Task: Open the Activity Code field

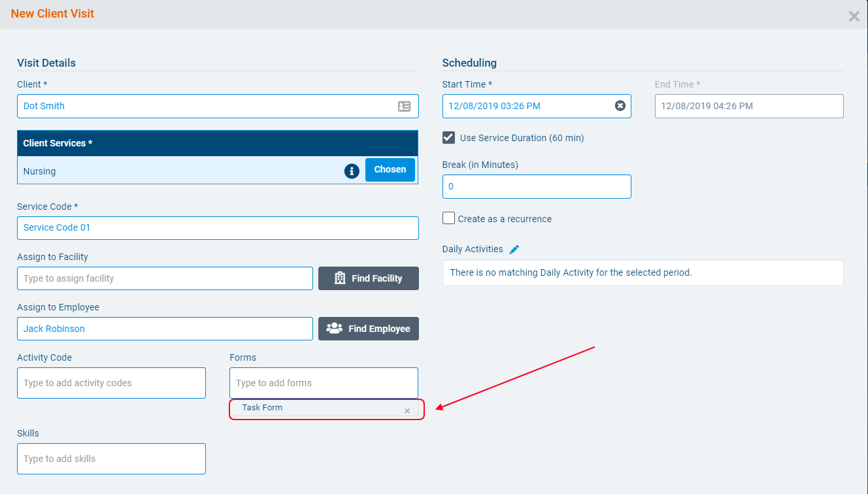Action: click(111, 383)
